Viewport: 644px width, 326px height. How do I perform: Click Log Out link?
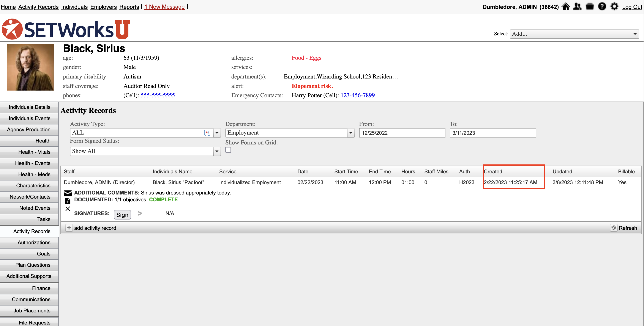point(632,7)
